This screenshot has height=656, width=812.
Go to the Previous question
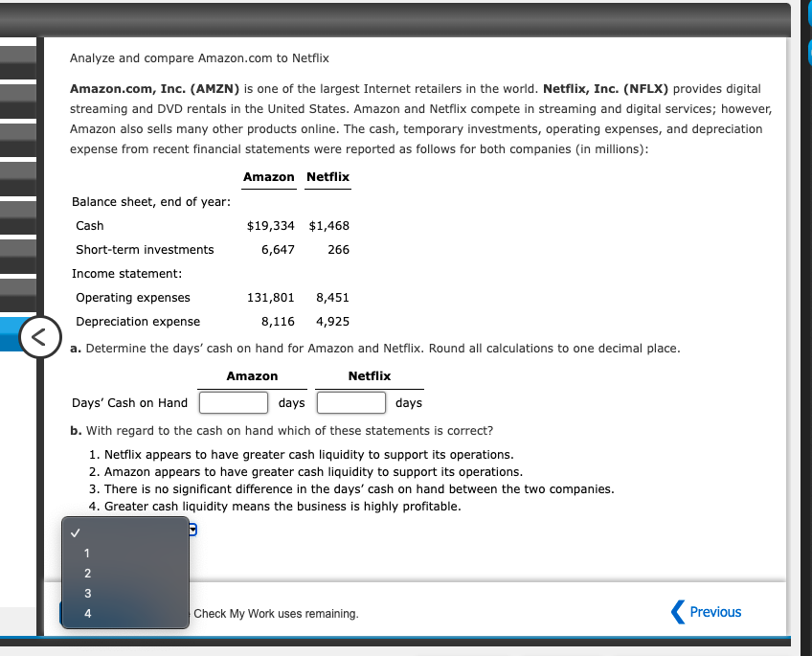tap(707, 612)
